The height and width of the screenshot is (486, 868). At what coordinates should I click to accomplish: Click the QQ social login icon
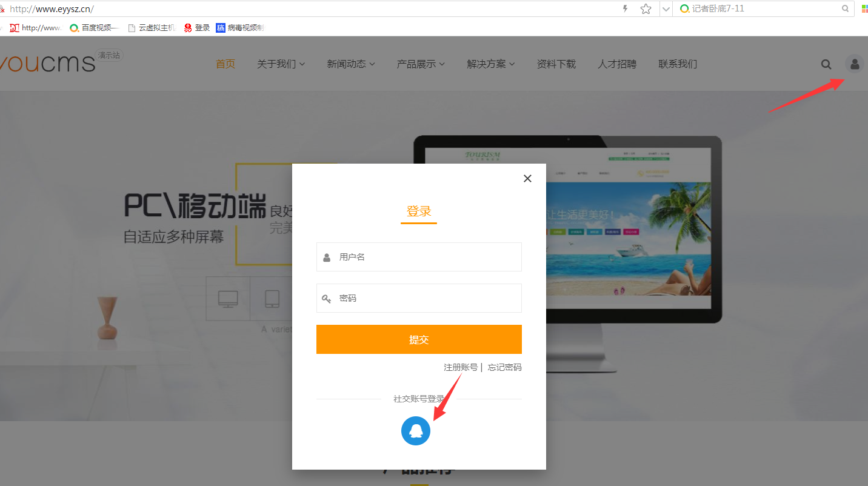416,431
